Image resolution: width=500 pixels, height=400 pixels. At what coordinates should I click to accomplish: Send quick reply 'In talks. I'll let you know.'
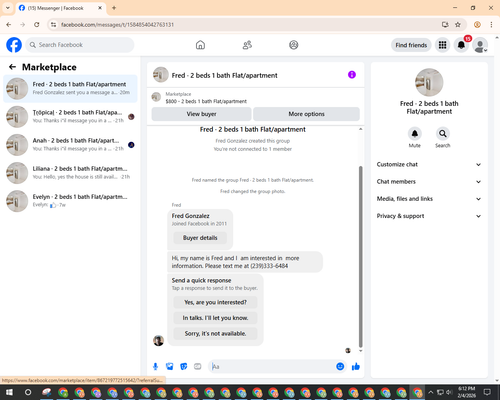coord(215,318)
